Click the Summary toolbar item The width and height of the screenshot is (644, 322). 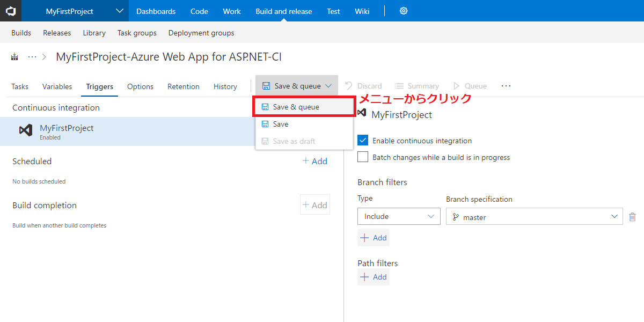[417, 86]
